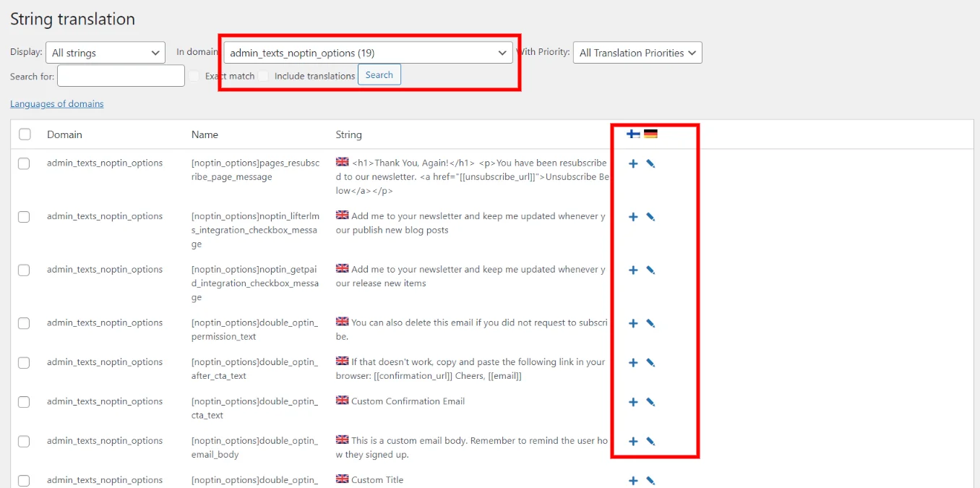
Task: Select the double_optin_after_cta_text row checkbox
Action: click(x=24, y=363)
